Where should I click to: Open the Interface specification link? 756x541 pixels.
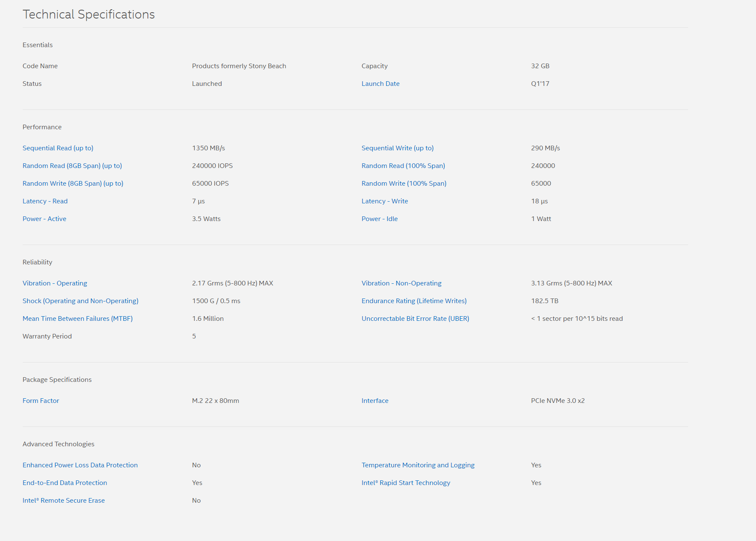[375, 401]
